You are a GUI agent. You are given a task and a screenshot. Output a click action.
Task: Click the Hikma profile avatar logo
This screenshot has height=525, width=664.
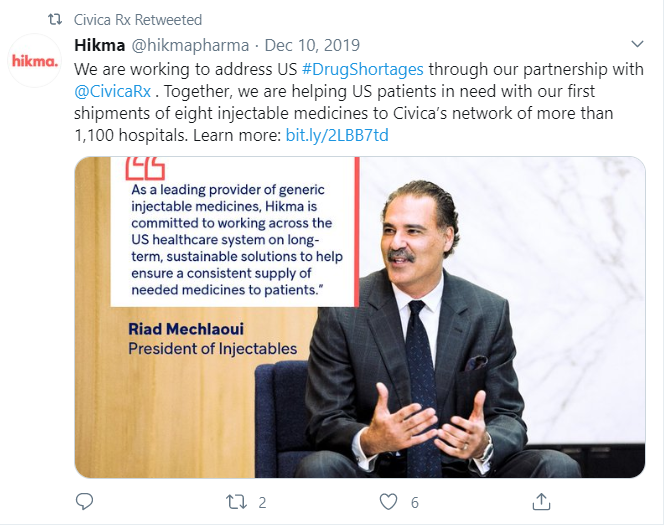pyautogui.click(x=35, y=61)
